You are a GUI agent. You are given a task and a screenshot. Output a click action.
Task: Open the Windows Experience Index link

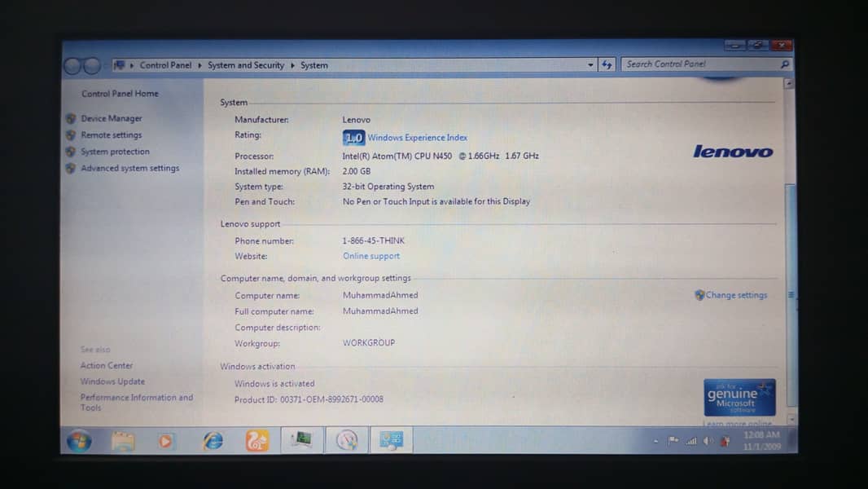tap(417, 138)
